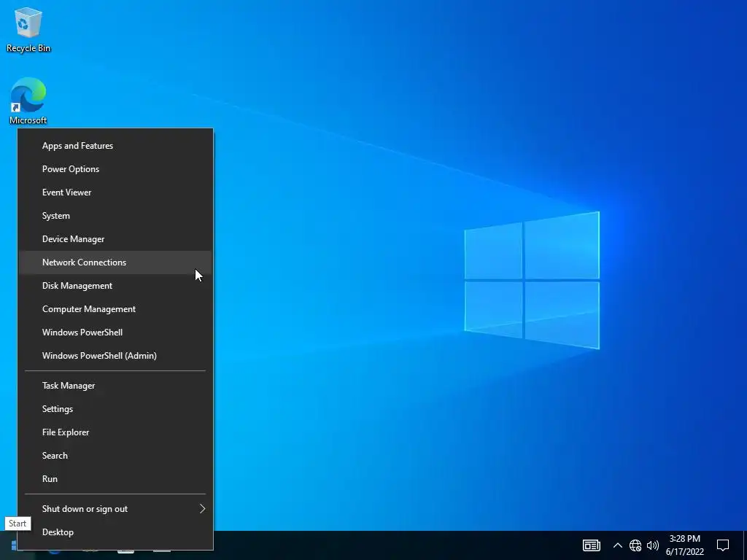The width and height of the screenshot is (747, 560).
Task: Select Search in the menu
Action: 115,456
